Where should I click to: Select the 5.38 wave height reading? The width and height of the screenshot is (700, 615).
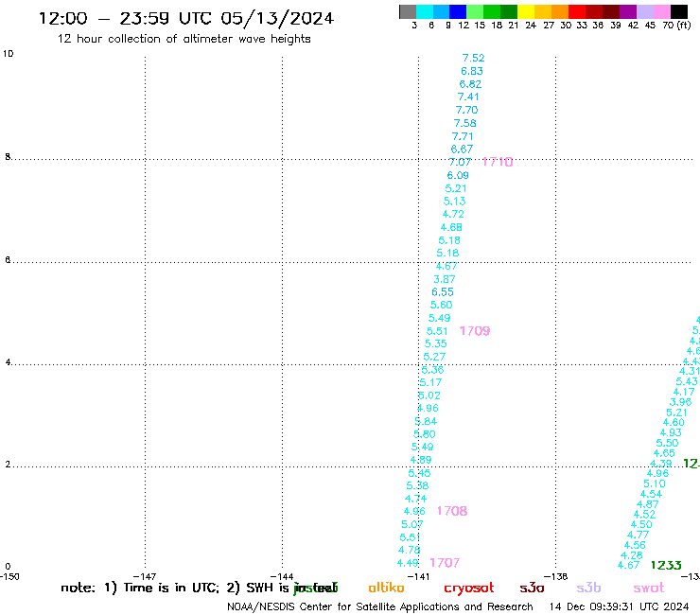tap(417, 485)
